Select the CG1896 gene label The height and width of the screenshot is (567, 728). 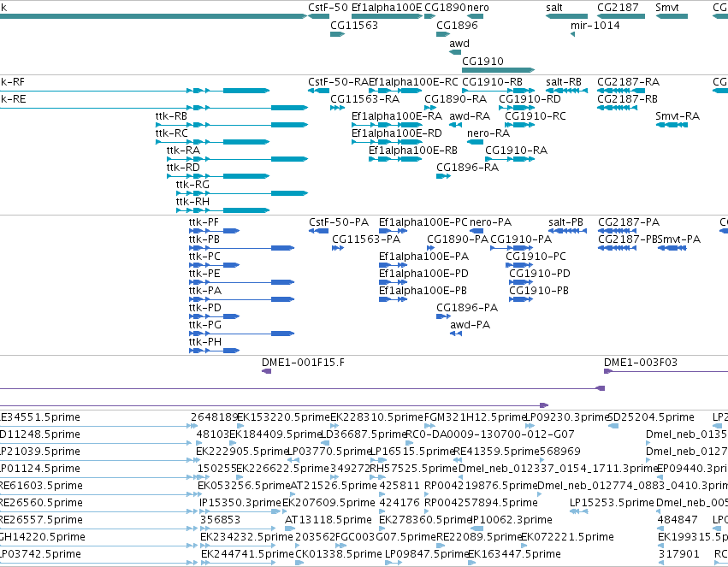tap(457, 25)
